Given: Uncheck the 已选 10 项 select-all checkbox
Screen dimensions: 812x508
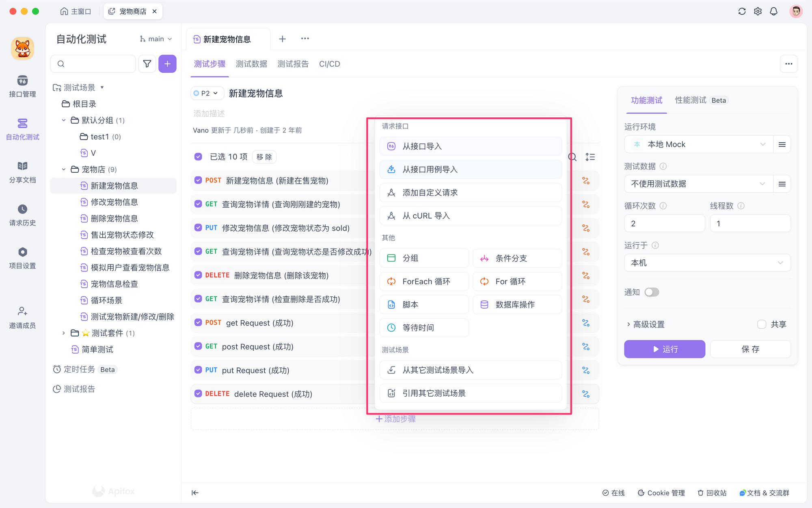Looking at the screenshot, I should (x=198, y=157).
